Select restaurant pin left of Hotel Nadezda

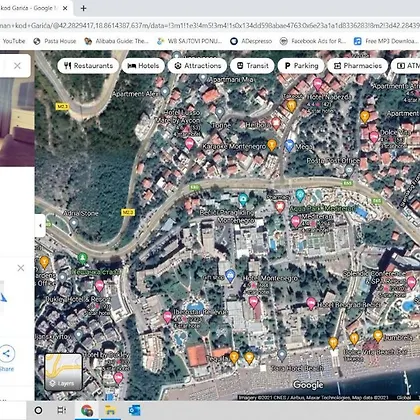click(291, 106)
